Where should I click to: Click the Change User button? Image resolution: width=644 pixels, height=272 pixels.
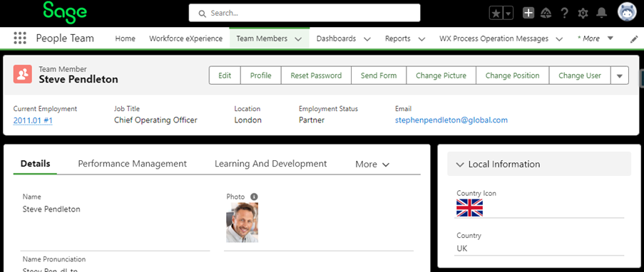(x=580, y=75)
